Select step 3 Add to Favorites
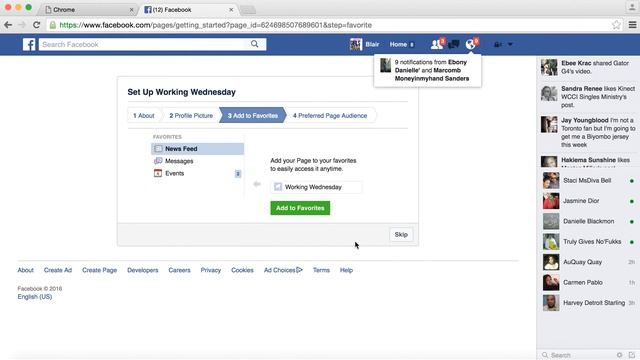Screen dimensions: 640x360 tap(253, 116)
